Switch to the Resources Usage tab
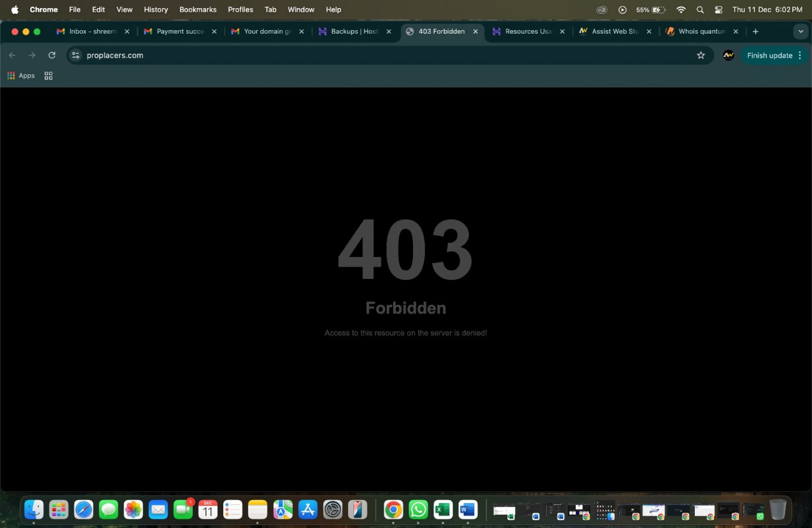812x528 pixels. [528, 31]
